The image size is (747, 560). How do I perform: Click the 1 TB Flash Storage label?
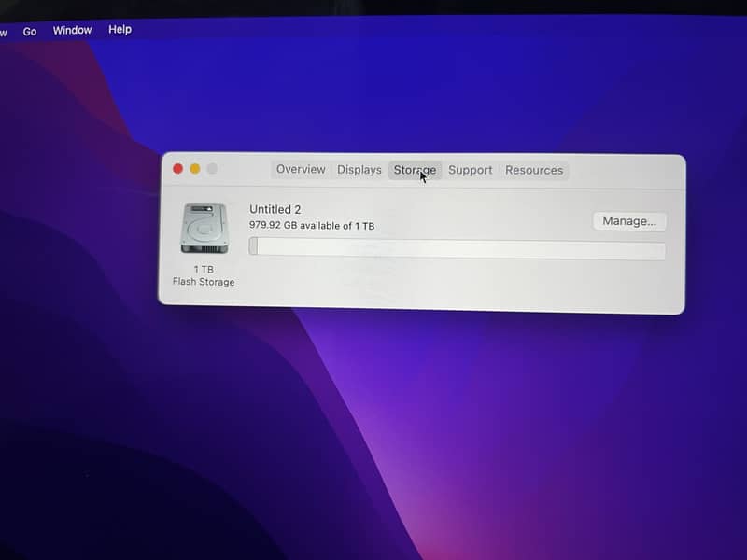click(x=204, y=275)
